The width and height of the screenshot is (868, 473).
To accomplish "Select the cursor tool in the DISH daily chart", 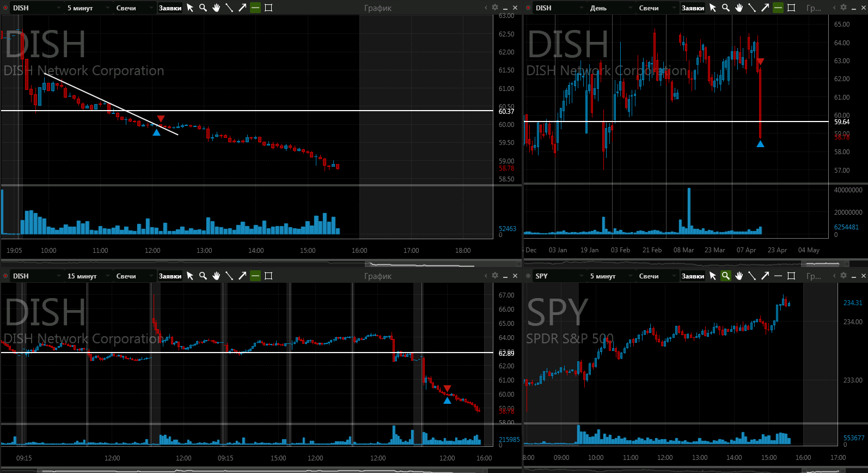I will point(713,8).
